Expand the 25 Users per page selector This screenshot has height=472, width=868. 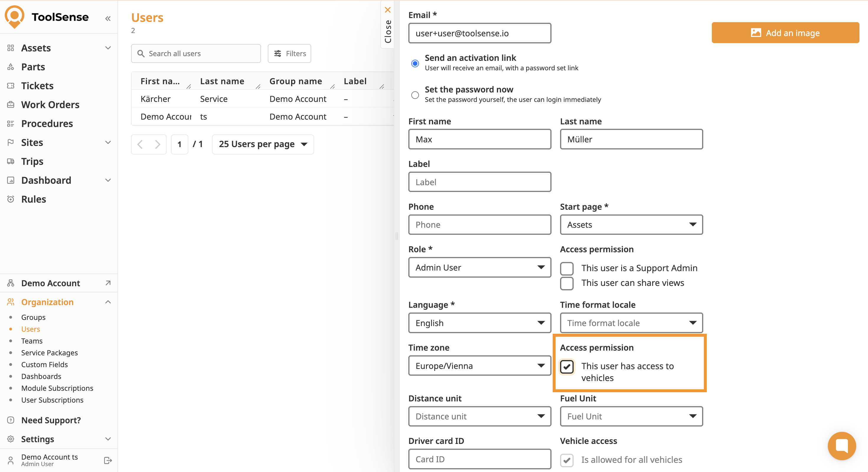(x=263, y=144)
